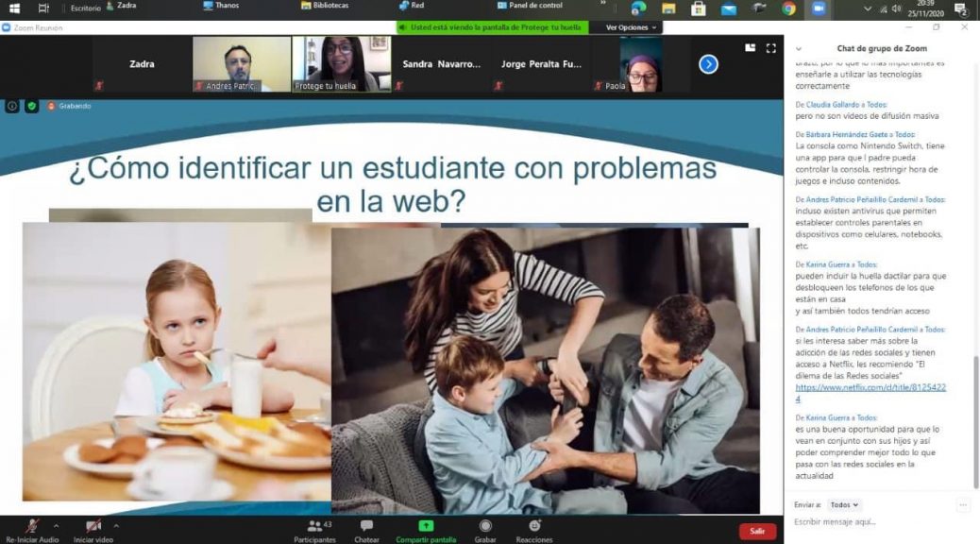Image resolution: width=980 pixels, height=544 pixels.
Task: Select the Todos recipient dropdown
Action: click(844, 505)
